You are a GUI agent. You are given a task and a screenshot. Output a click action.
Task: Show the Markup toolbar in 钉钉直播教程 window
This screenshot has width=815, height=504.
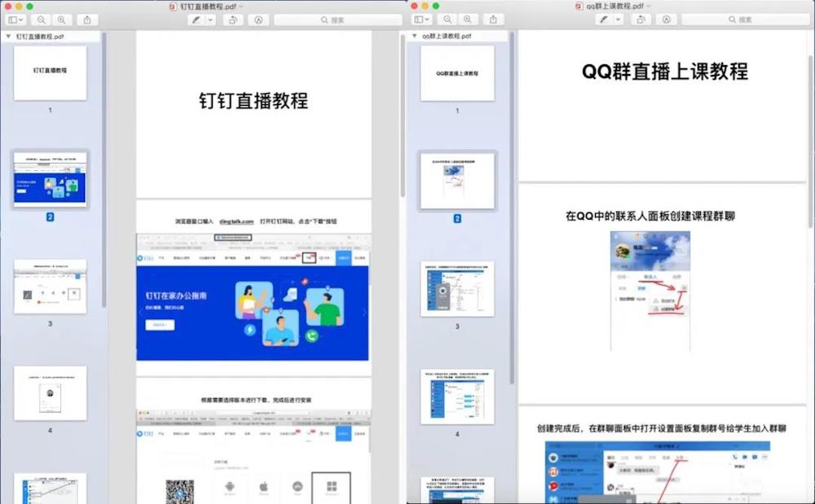(x=258, y=20)
